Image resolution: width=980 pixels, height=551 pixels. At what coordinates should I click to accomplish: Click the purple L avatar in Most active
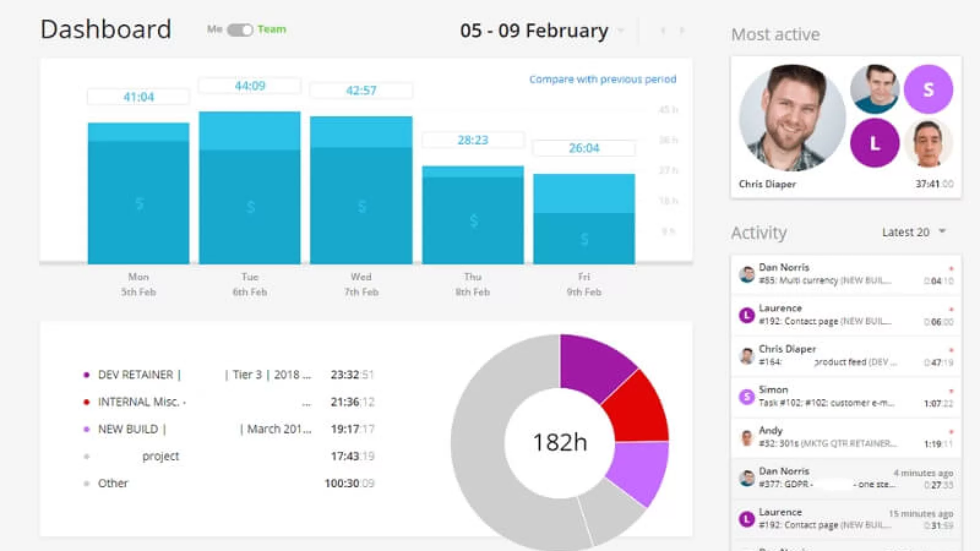875,143
